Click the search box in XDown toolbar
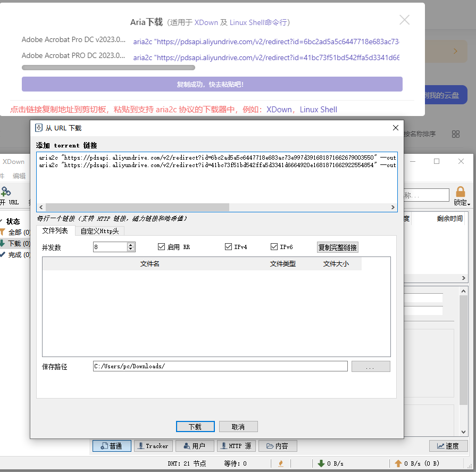This screenshot has height=472, width=476. [427, 195]
